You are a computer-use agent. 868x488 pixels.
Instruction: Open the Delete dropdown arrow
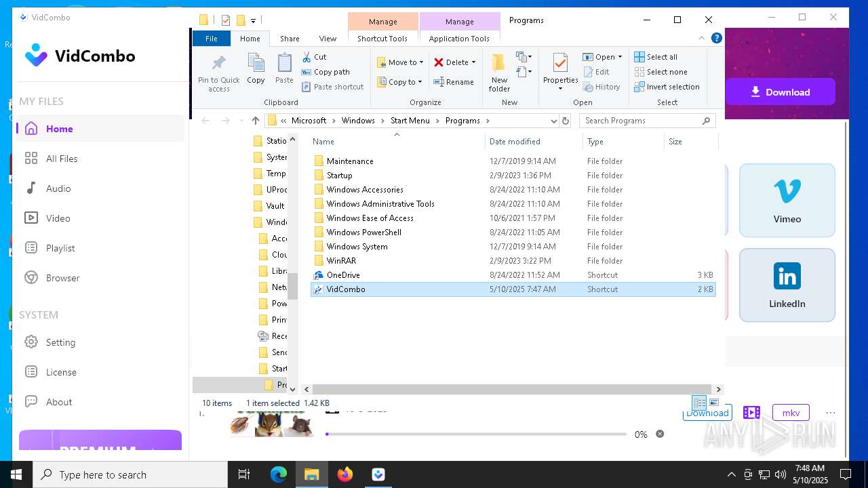(473, 62)
